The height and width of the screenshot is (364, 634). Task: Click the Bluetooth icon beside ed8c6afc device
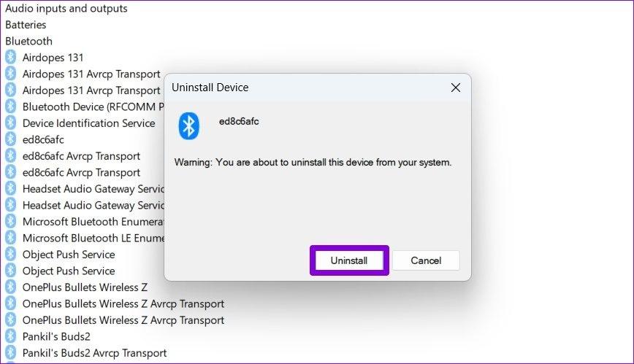(x=11, y=139)
